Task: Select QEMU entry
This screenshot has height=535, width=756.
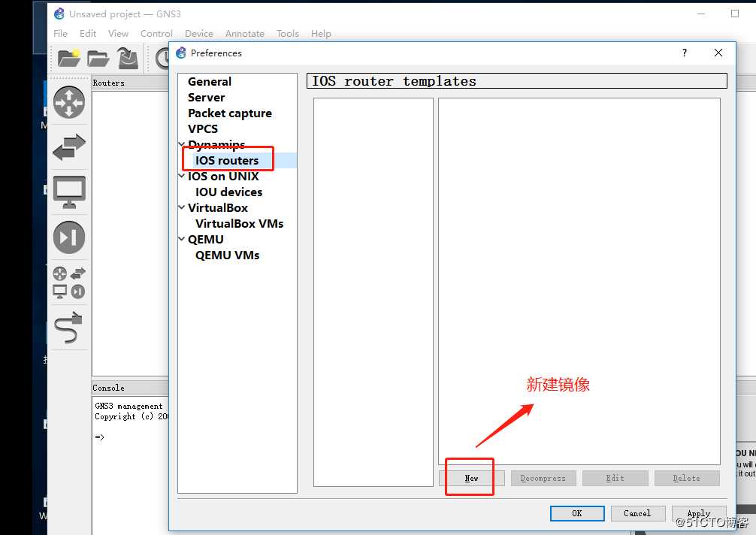Action: (x=206, y=239)
